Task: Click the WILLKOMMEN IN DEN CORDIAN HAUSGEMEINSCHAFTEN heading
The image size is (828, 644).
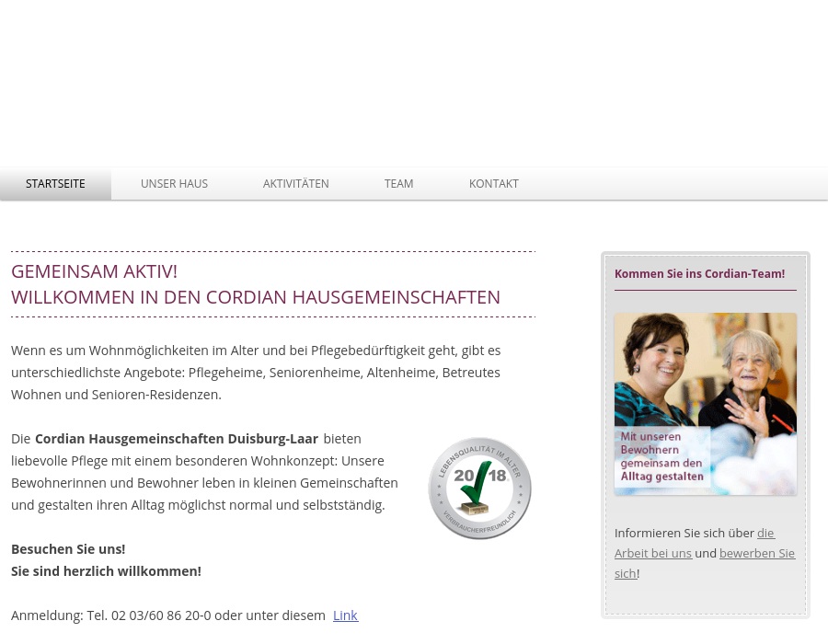Action: click(256, 296)
